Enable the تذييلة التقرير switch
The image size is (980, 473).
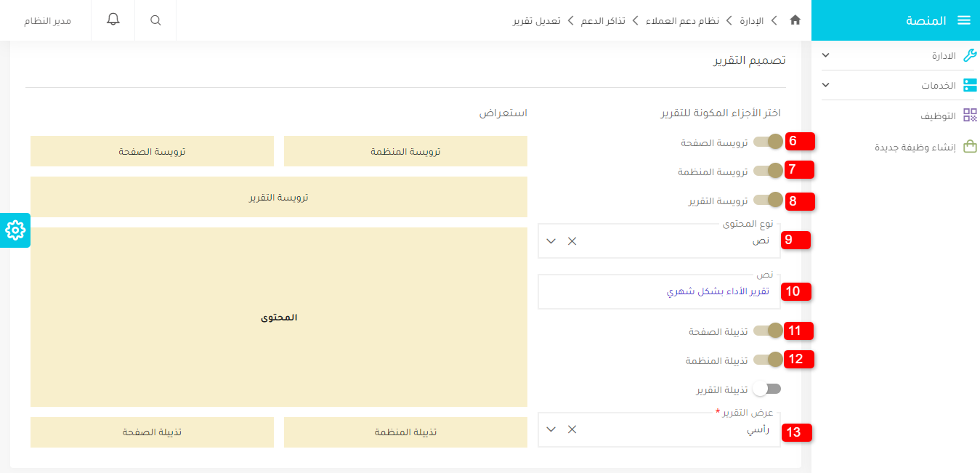[766, 389]
